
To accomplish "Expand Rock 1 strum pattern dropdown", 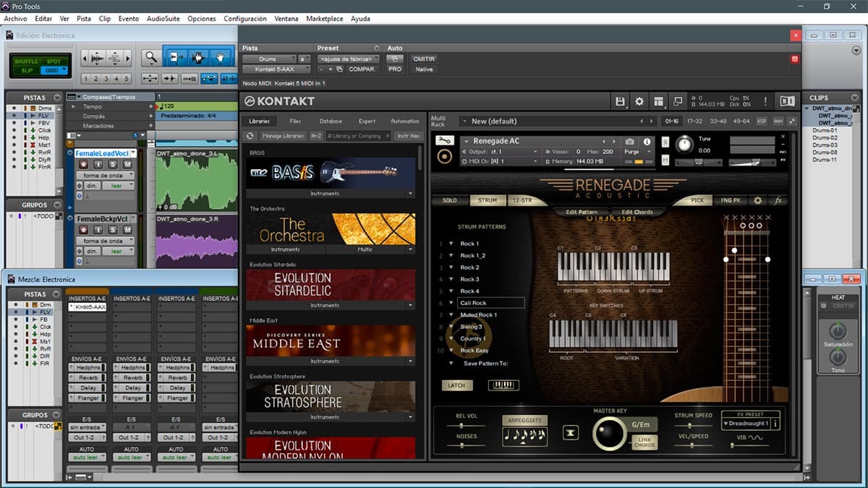I will coord(451,244).
